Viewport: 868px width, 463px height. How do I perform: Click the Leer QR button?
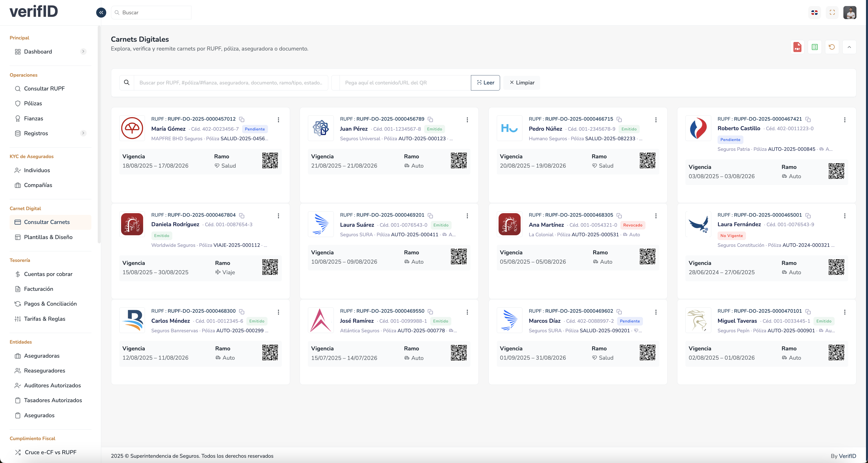coord(485,83)
